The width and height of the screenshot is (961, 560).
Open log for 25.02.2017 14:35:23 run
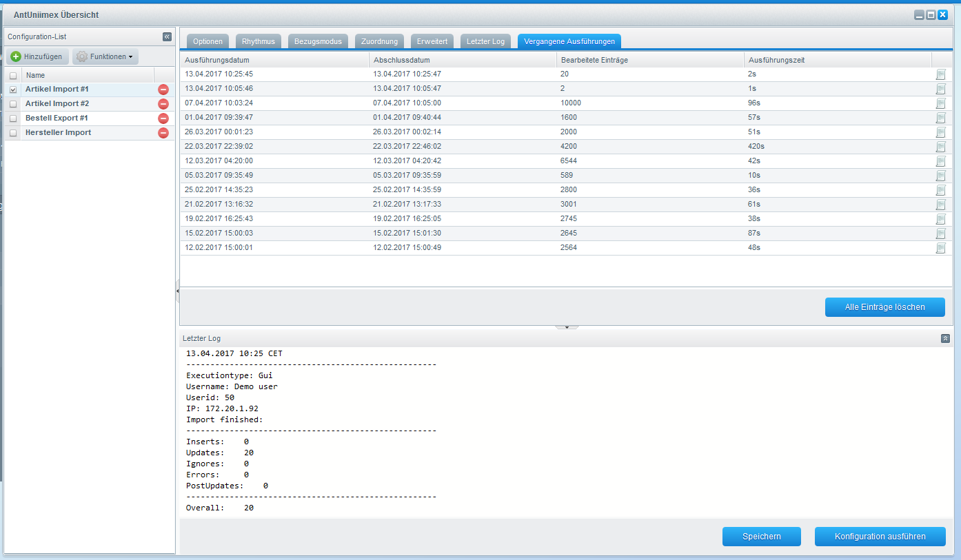pyautogui.click(x=940, y=190)
